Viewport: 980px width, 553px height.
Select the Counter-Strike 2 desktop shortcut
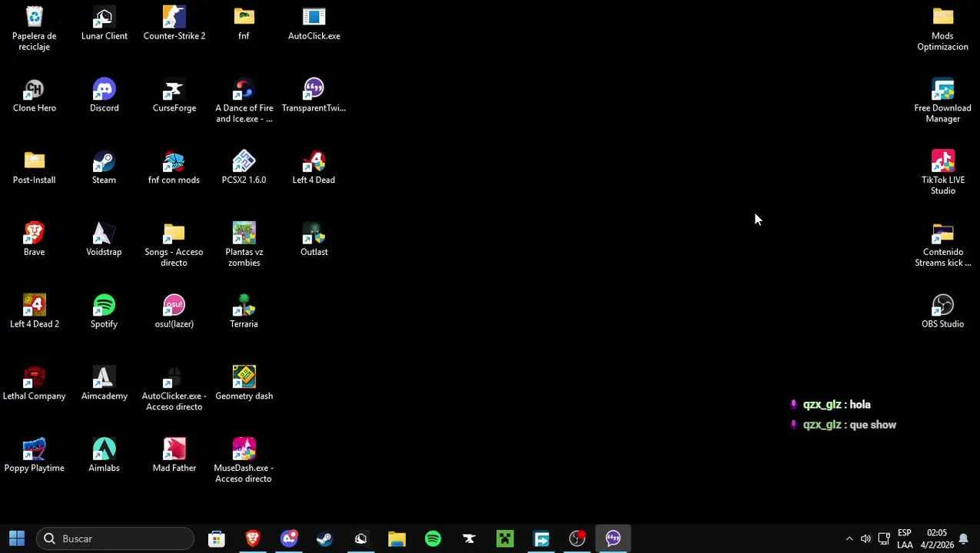pyautogui.click(x=174, y=23)
